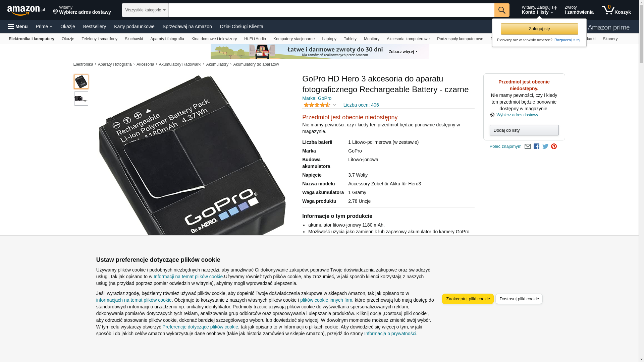Select the second product thumbnail image

pos(81,99)
